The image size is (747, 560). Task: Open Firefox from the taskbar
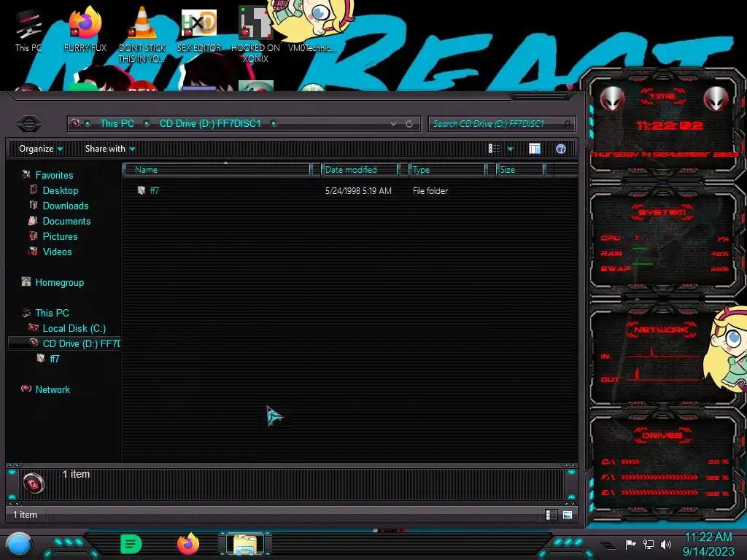188,544
